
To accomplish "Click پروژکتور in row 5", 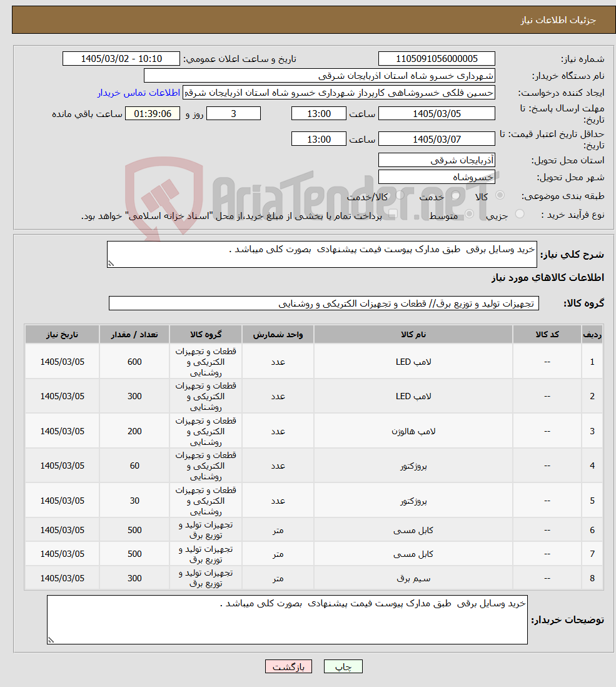I will (x=413, y=501).
